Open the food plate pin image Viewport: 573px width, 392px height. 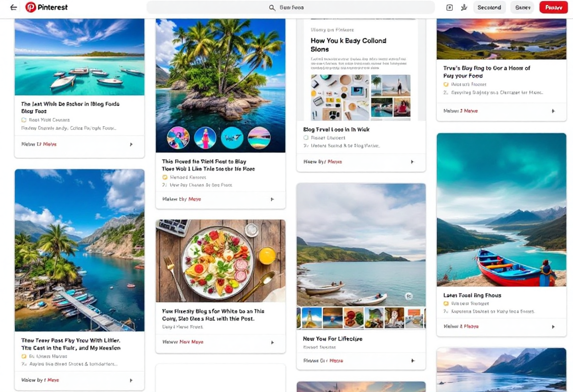tap(221, 261)
